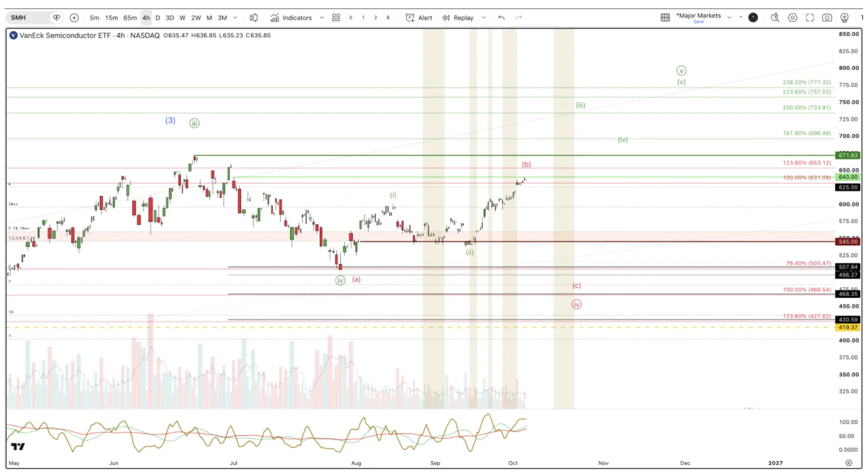The height and width of the screenshot is (474, 868).
Task: Open the quick search magnifier icon
Action: click(775, 18)
